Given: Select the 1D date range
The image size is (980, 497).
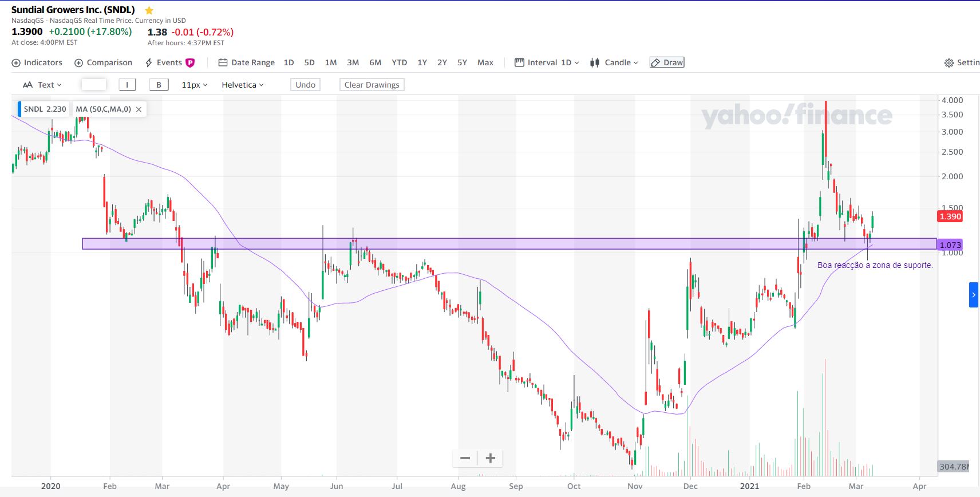Looking at the screenshot, I should coord(289,62).
